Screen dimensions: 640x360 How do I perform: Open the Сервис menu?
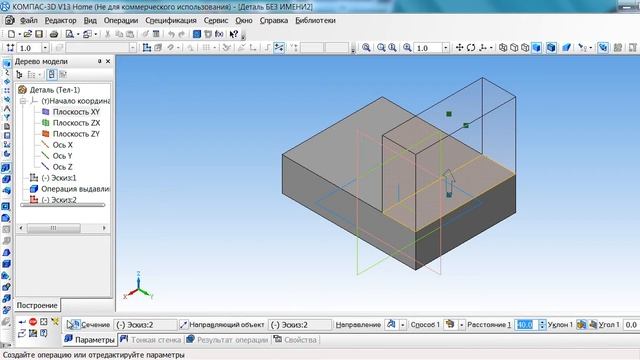216,20
